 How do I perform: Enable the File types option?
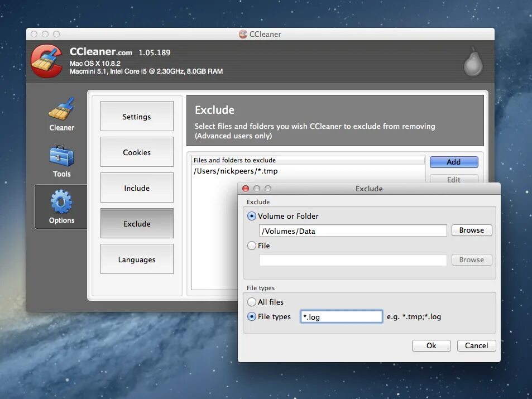tap(252, 316)
